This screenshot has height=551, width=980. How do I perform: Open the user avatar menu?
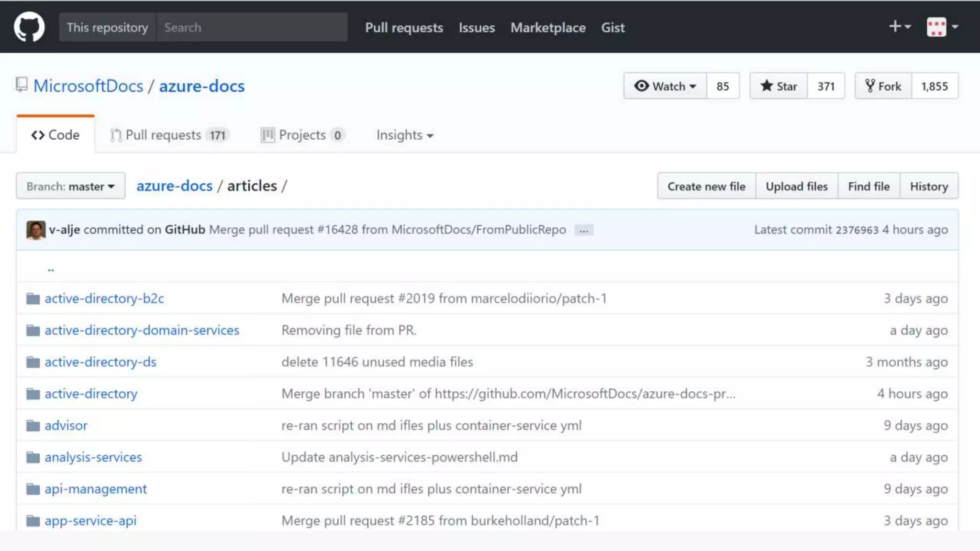[942, 27]
